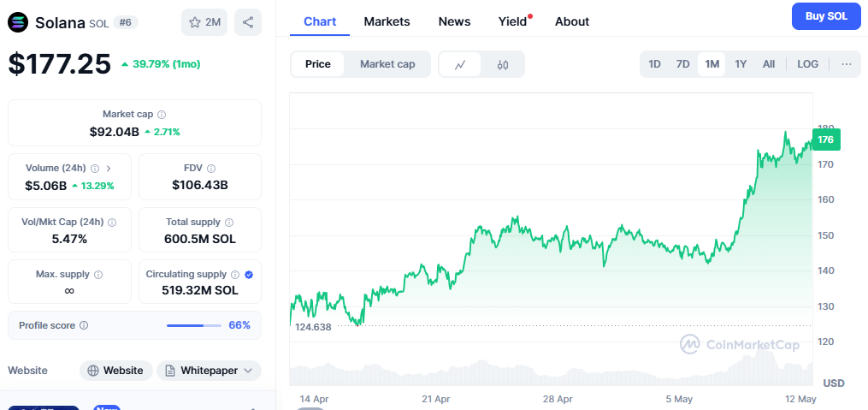Click the 12 May date axis label
Viewport: 868px width, 410px height.
point(801,399)
